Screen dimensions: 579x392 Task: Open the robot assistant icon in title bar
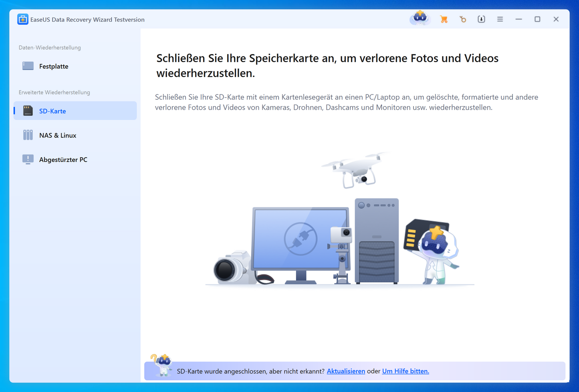pos(420,18)
